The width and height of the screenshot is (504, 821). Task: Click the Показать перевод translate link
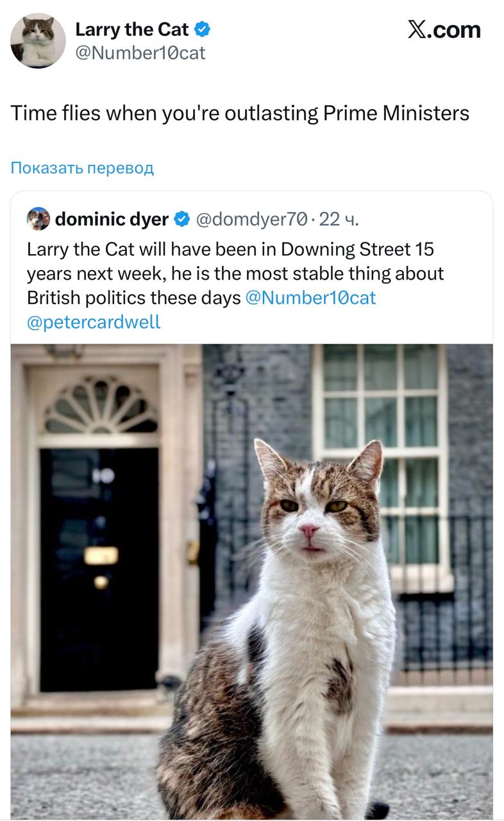[82, 168]
